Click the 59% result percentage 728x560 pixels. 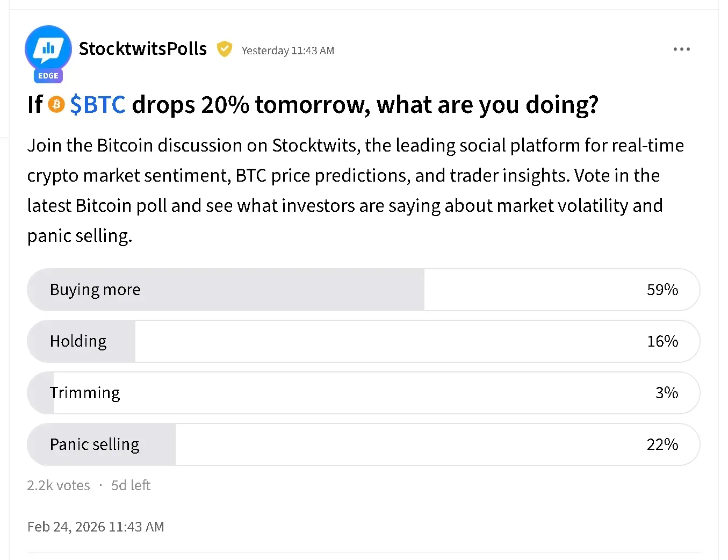pos(662,290)
